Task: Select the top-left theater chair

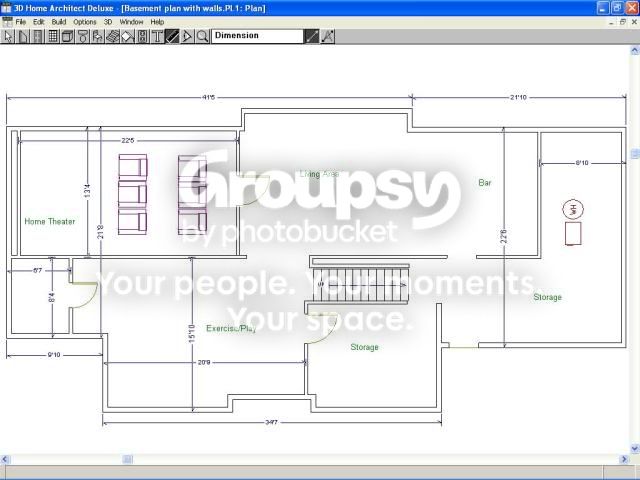Action: (133, 166)
